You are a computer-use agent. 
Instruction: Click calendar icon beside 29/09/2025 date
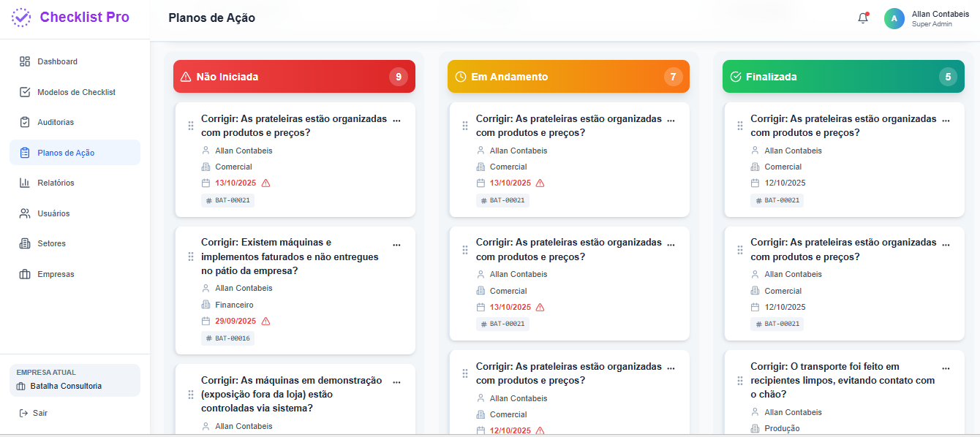tap(206, 321)
